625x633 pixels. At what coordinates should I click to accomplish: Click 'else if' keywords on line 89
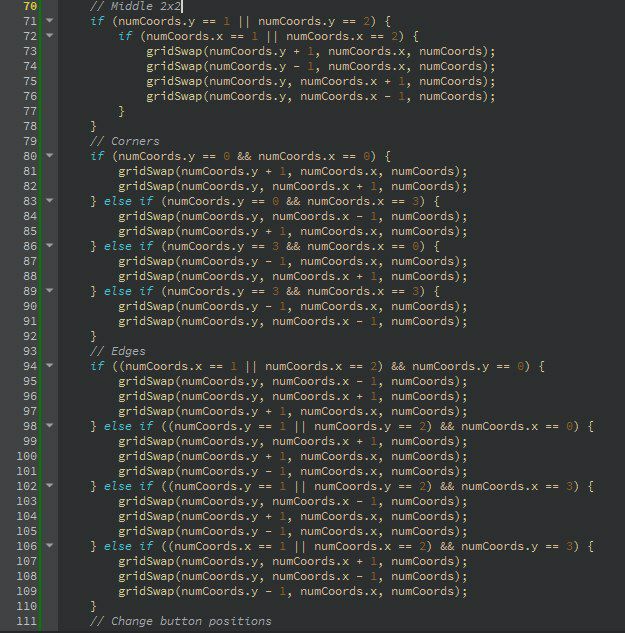click(128, 291)
